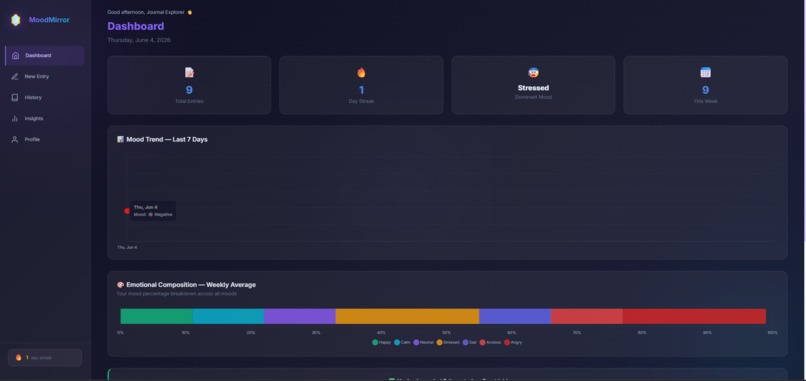Viewport: 806px width, 381px height.
Task: Toggle the Anxious legend item
Action: [x=490, y=342]
